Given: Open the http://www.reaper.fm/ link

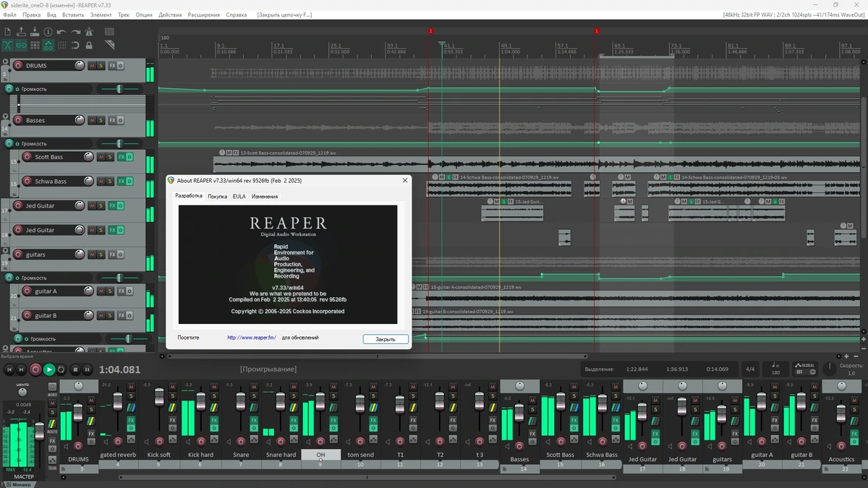Looking at the screenshot, I should point(252,338).
